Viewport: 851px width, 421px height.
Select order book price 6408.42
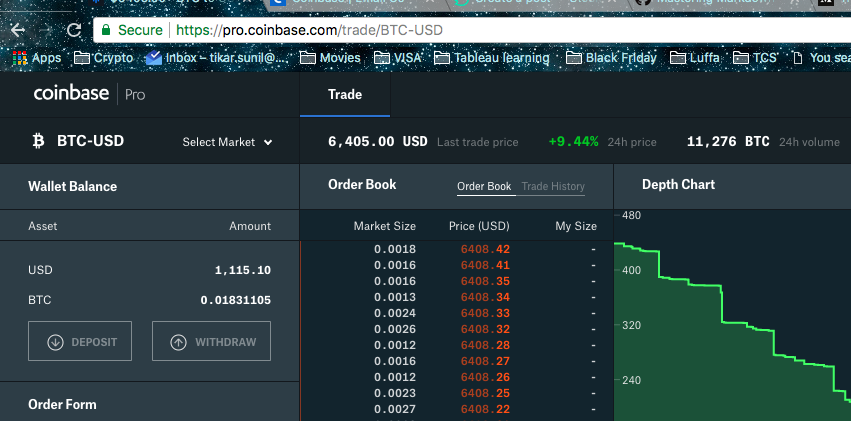(485, 250)
